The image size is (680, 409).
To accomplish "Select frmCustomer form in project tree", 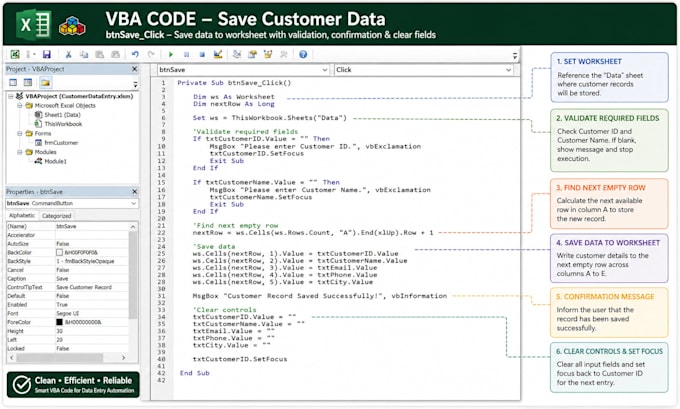I will coord(57,143).
